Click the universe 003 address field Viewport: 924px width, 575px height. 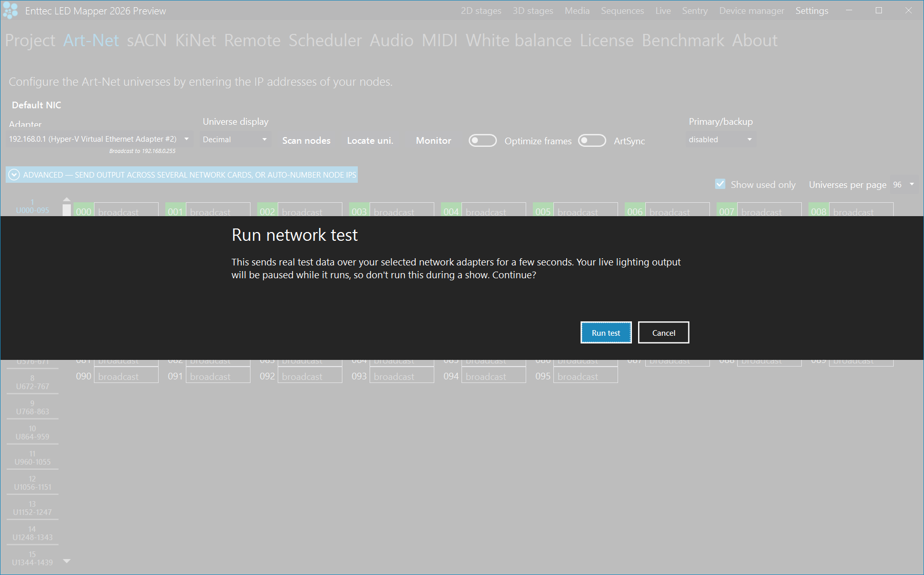pos(402,210)
